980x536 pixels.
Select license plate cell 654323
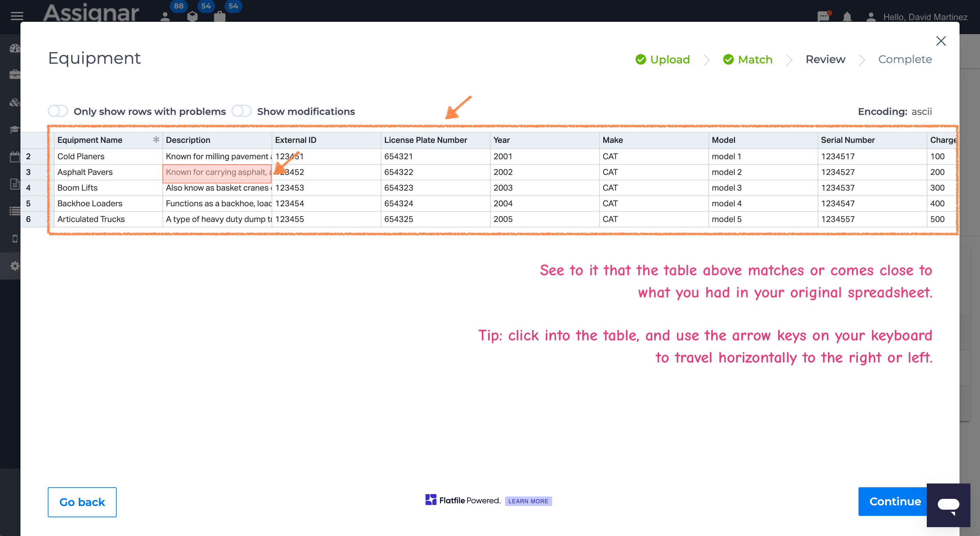tap(436, 188)
